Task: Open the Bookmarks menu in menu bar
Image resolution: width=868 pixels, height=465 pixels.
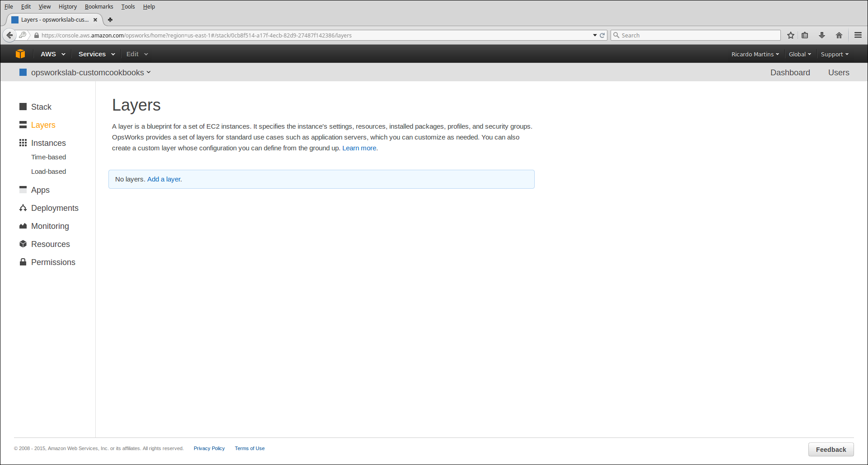Action: coord(99,7)
